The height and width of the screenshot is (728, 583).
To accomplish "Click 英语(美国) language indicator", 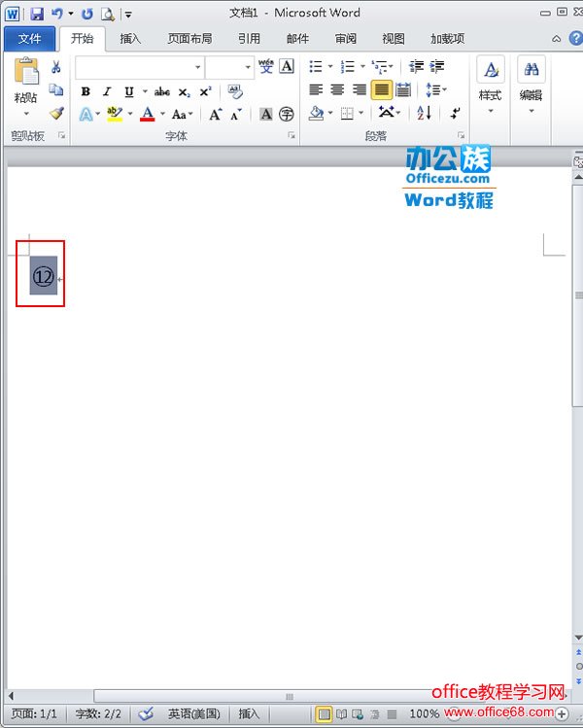I will (194, 713).
